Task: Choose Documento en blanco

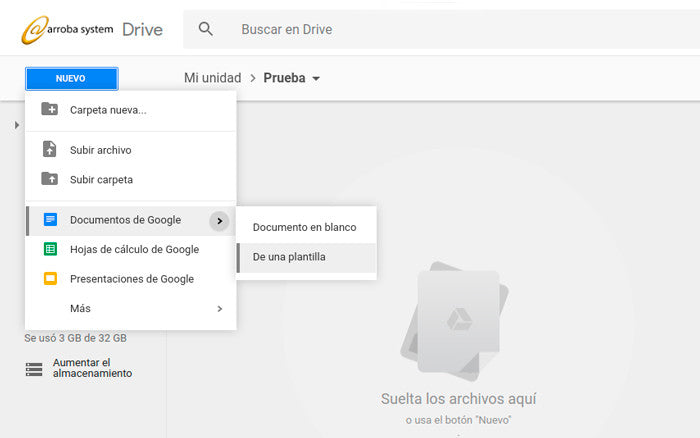Action: tap(306, 227)
